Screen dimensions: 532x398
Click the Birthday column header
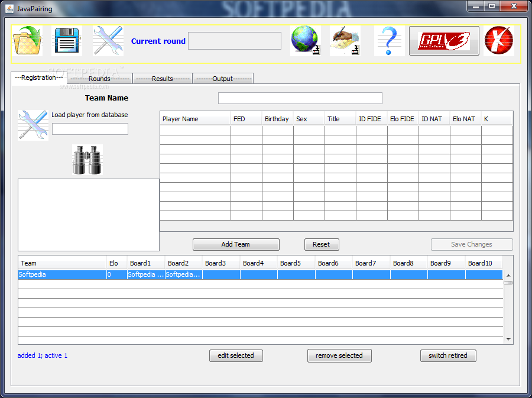[x=278, y=119]
